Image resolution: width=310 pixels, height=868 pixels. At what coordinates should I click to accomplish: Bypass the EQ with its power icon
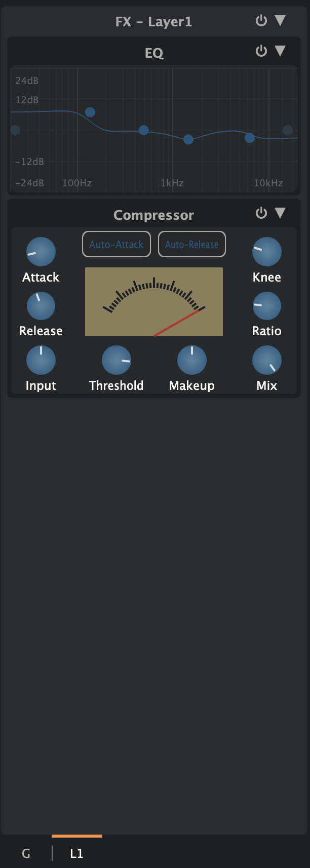pos(261,51)
